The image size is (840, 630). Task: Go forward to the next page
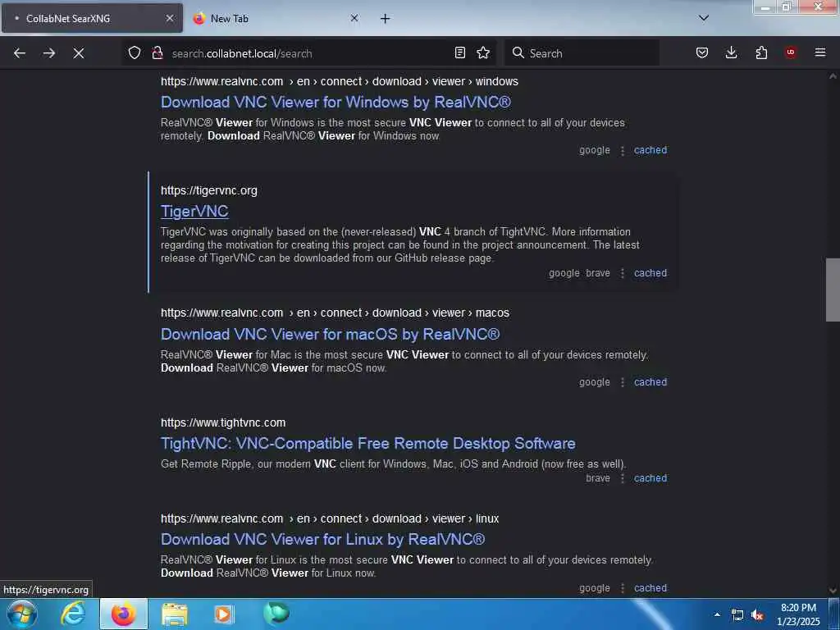(x=49, y=53)
